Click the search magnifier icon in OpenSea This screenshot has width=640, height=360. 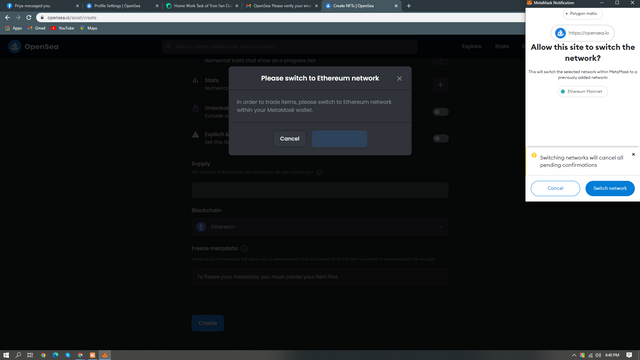[168, 47]
